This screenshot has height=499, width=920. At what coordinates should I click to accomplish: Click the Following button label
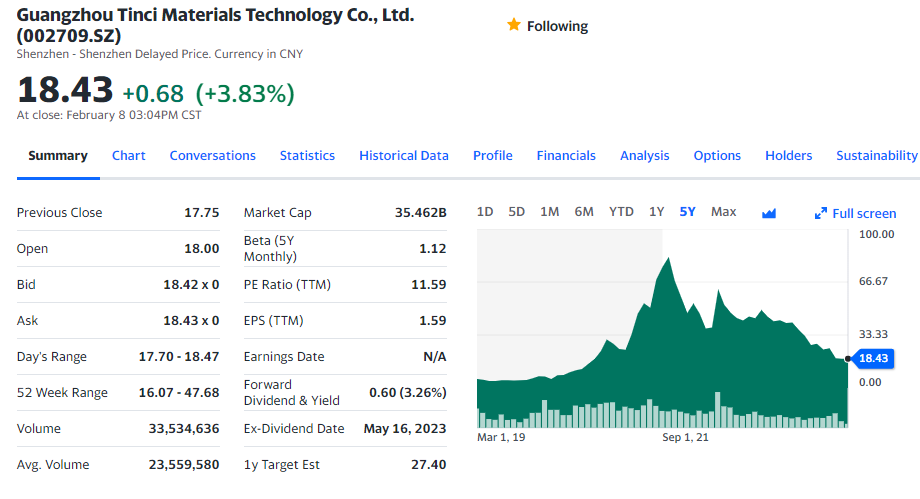click(557, 26)
